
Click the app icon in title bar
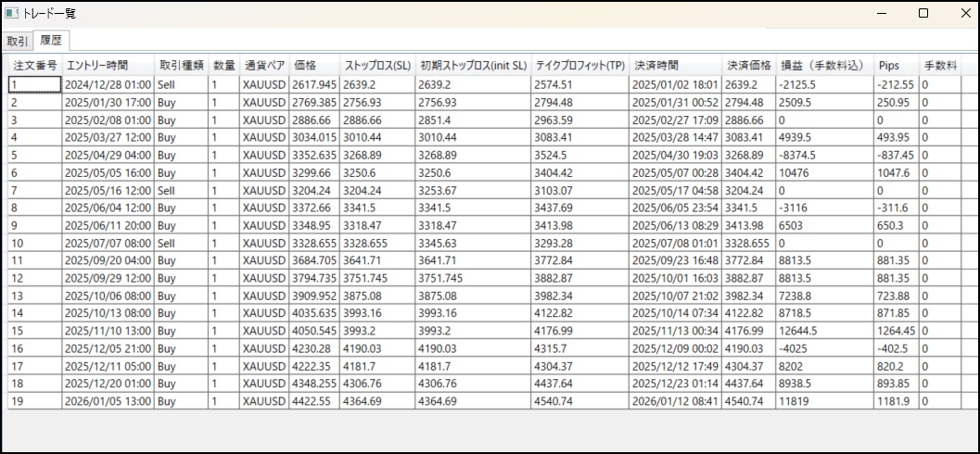[12, 14]
